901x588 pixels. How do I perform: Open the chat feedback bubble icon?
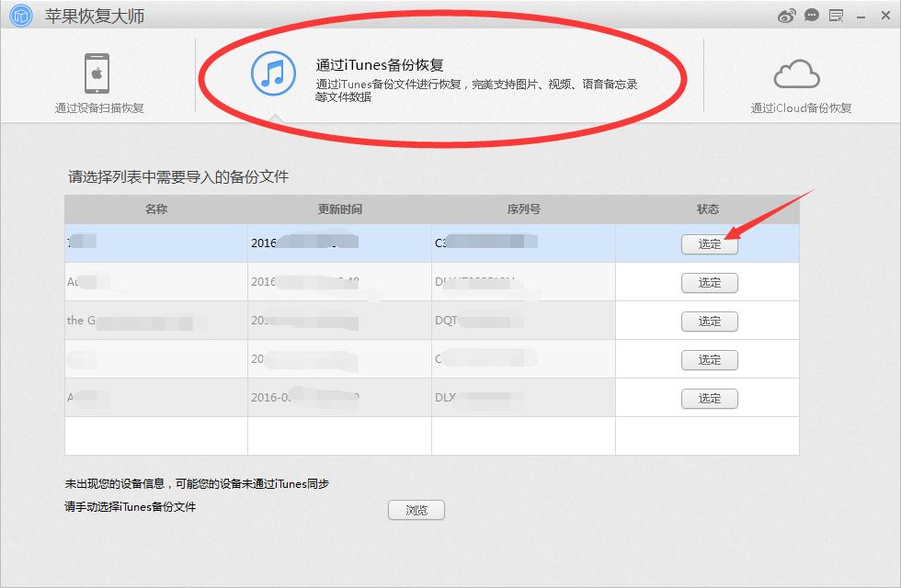[x=811, y=15]
